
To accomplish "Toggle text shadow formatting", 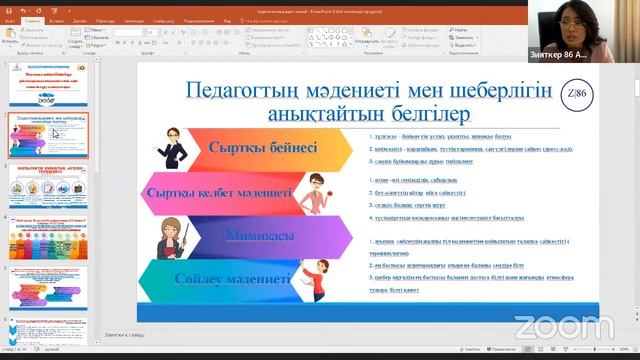I will pyautogui.click(x=140, y=43).
